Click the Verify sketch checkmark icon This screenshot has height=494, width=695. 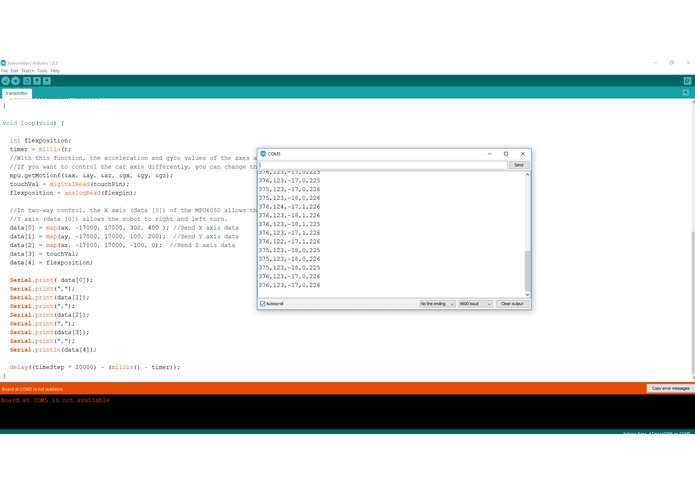pyautogui.click(x=5, y=81)
